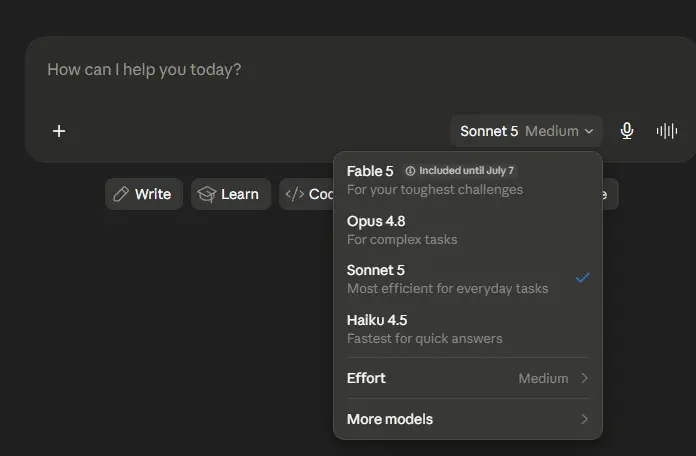Click the plus attachment icon
The height and width of the screenshot is (456, 696).
[59, 131]
